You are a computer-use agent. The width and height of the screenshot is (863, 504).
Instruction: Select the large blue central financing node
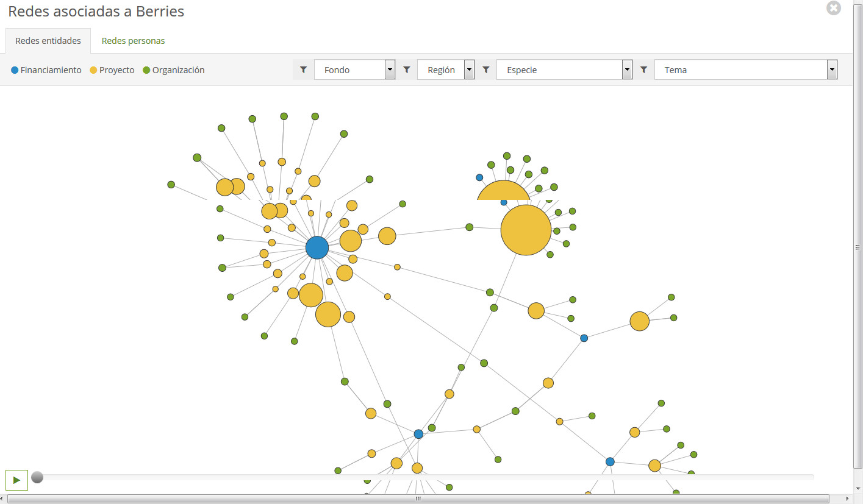pos(317,248)
